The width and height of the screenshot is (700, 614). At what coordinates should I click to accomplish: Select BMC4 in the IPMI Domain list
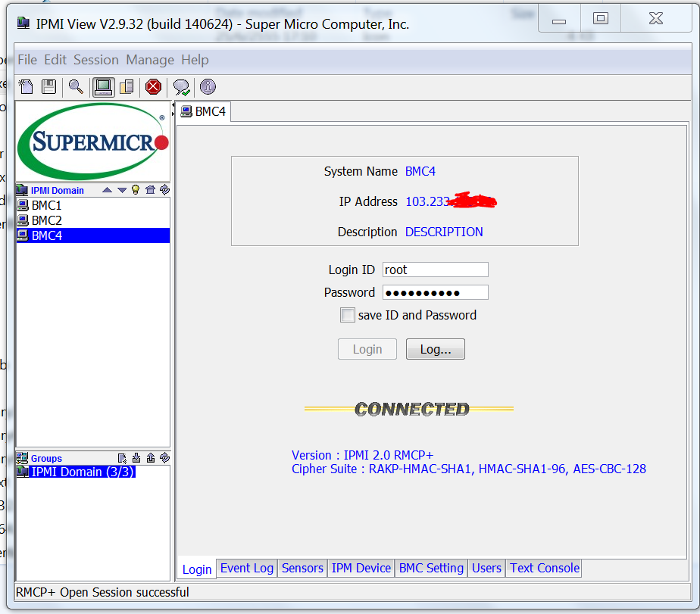[93, 235]
